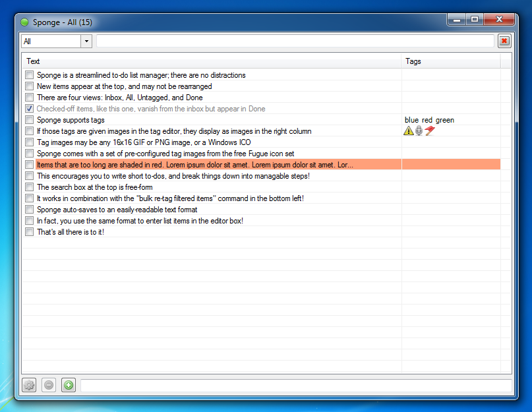Screen dimensions: 532x412
Task: Select the "Sponge auto-saves" list item text
Action: click(117, 210)
